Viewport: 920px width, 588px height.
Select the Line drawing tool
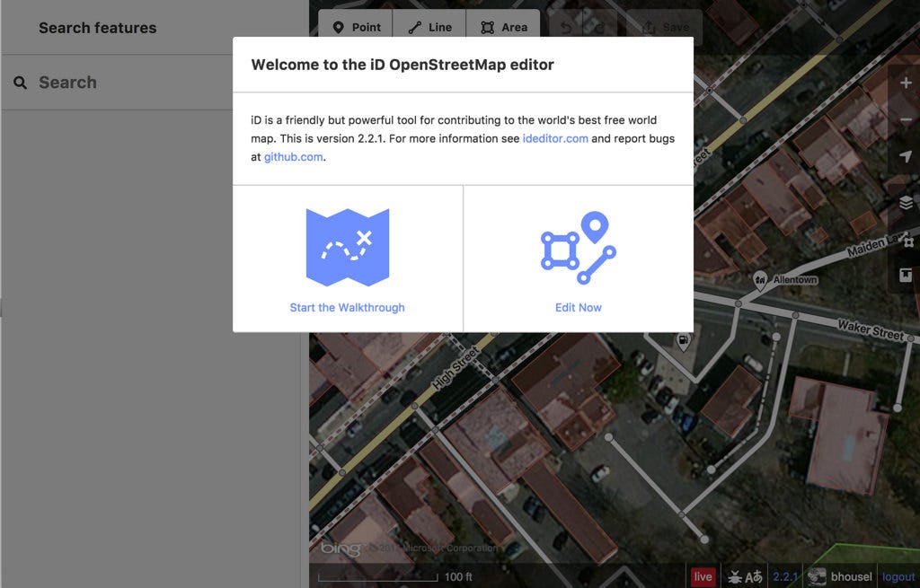click(429, 27)
